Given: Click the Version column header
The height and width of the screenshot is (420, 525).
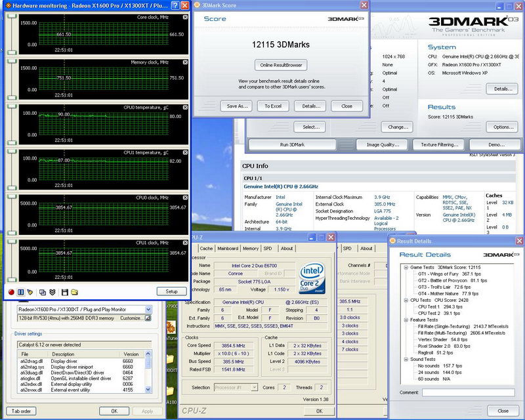Looking at the screenshot, I should [x=132, y=354].
